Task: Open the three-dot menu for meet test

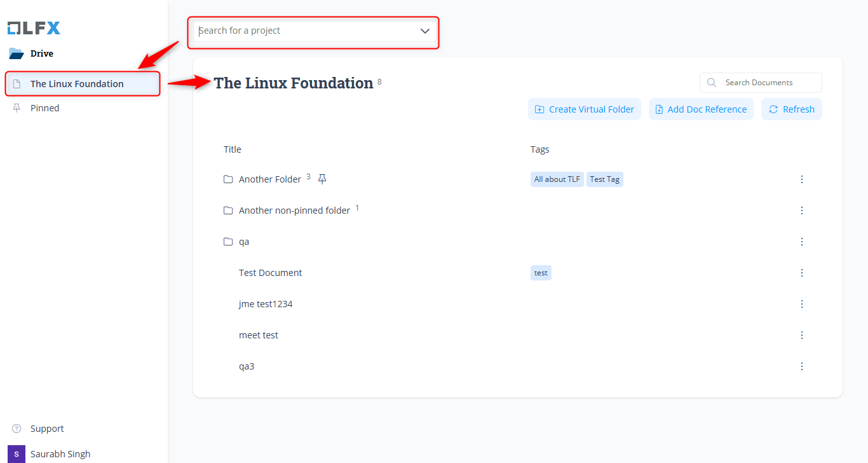Action: click(801, 335)
